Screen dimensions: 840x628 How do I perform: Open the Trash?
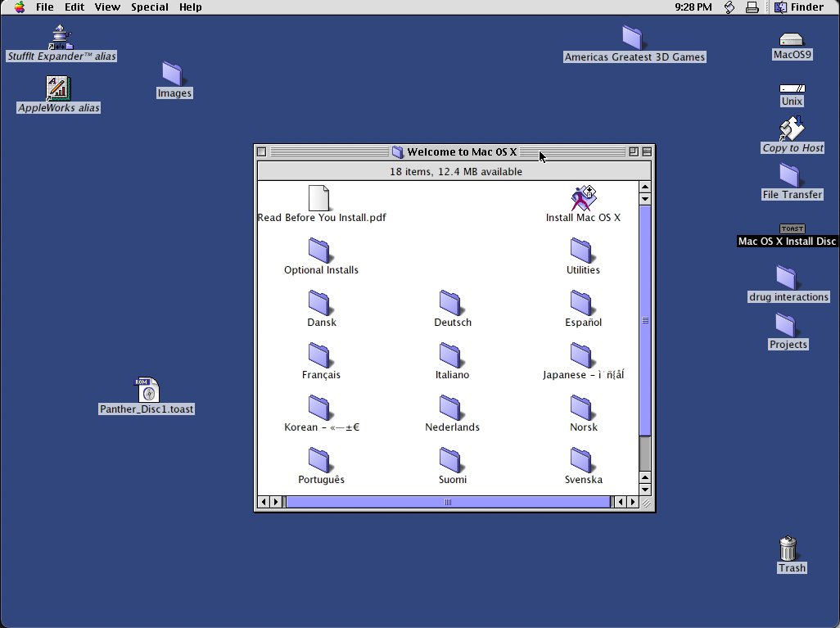[788, 547]
